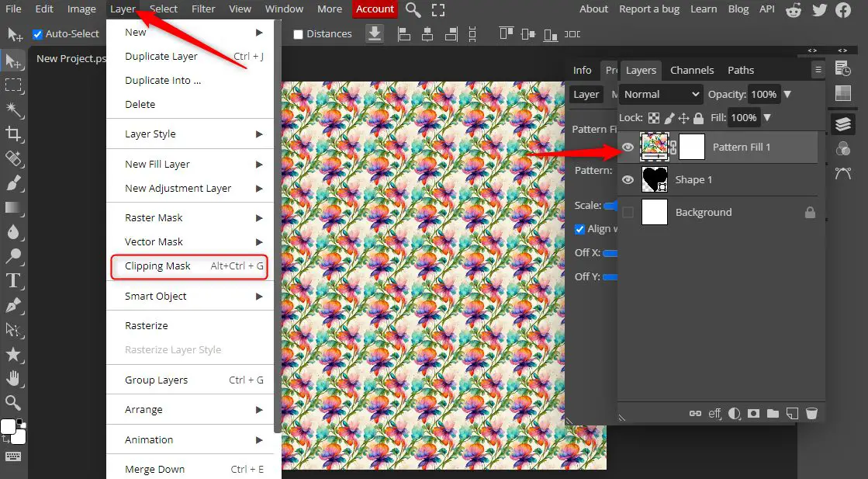
Task: Click the Account button
Action: point(375,9)
